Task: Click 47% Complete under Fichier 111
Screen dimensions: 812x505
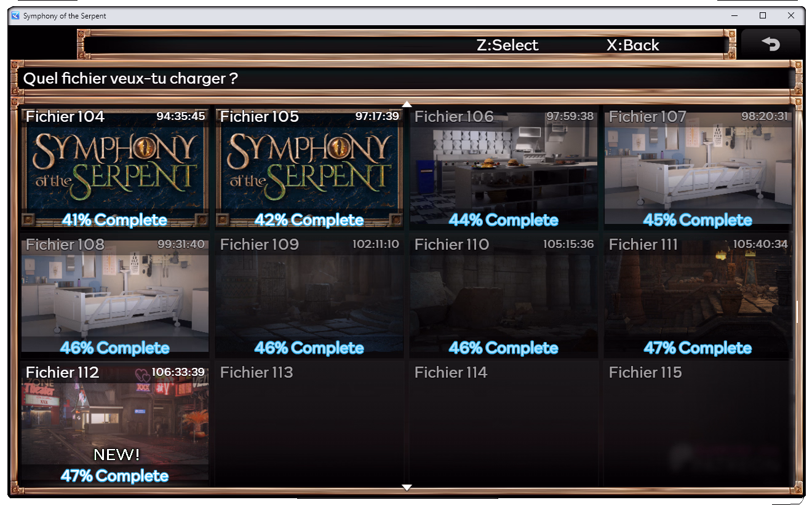Action: pos(698,348)
